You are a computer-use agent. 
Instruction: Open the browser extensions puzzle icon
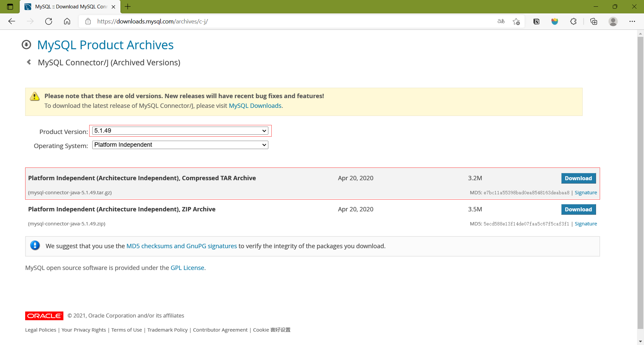coord(573,21)
